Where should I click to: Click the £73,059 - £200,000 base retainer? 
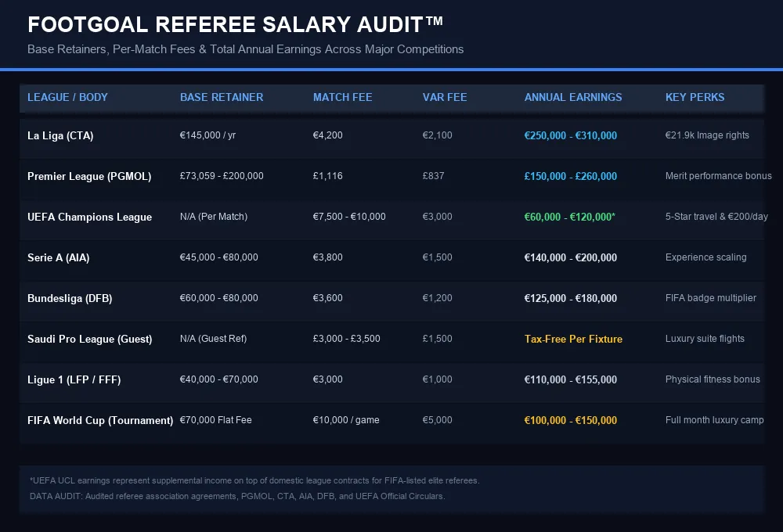tap(222, 176)
